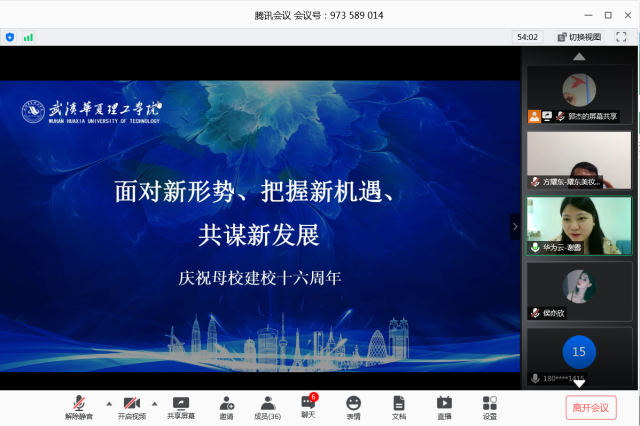Open the 直播 live streaming option

(x=444, y=408)
